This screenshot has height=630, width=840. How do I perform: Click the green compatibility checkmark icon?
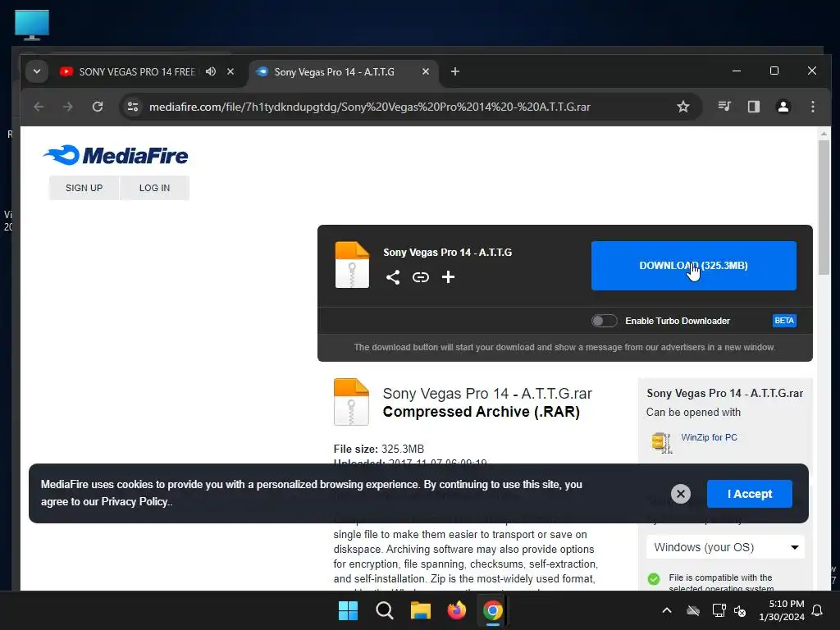pyautogui.click(x=654, y=579)
